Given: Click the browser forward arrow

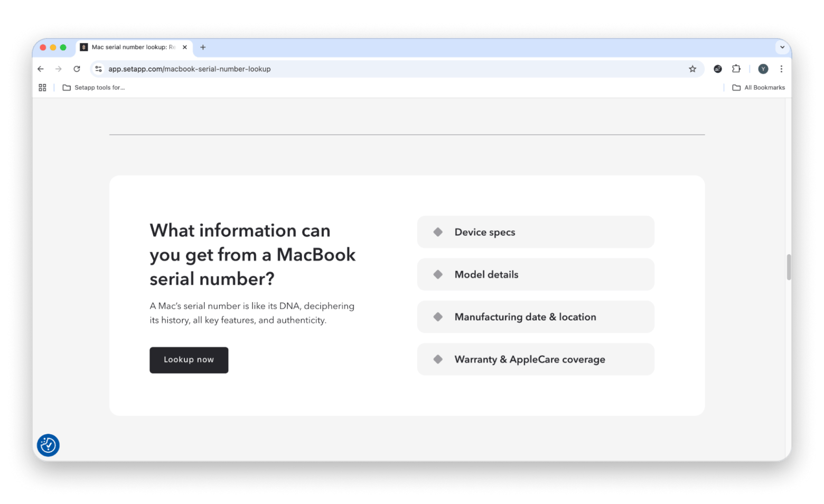Looking at the screenshot, I should [x=59, y=69].
